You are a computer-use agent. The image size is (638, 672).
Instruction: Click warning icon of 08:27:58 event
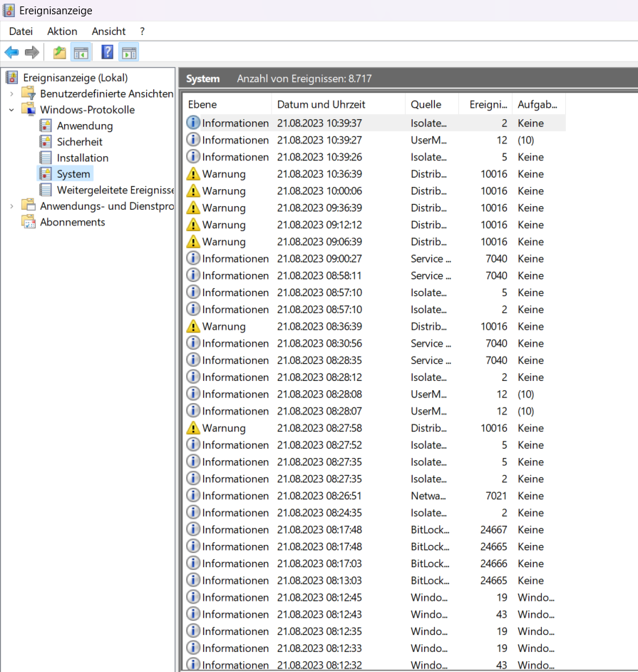[x=193, y=428]
